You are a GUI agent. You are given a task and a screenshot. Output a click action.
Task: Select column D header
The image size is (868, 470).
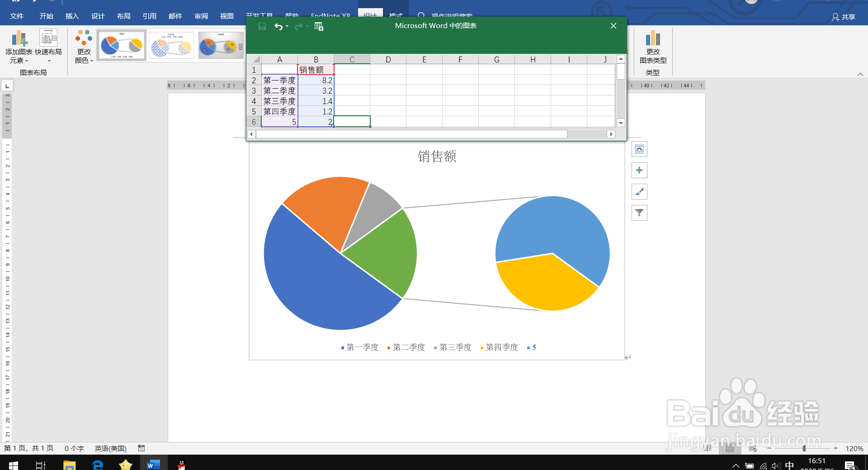point(388,59)
